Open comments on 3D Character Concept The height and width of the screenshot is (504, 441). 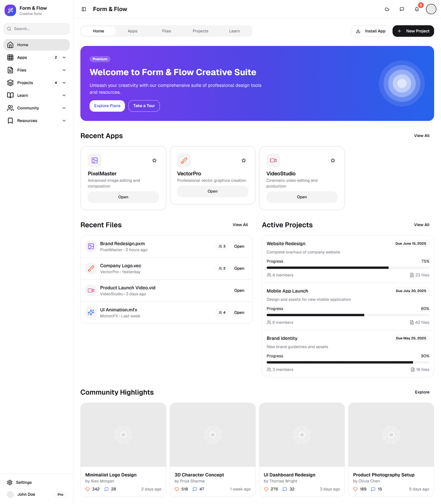point(195,489)
